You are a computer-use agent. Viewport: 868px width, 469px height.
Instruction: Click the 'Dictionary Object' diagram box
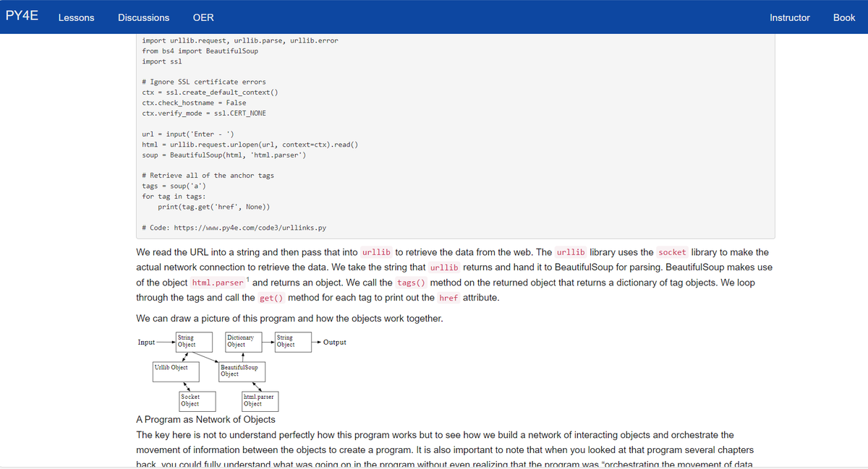[244, 342]
